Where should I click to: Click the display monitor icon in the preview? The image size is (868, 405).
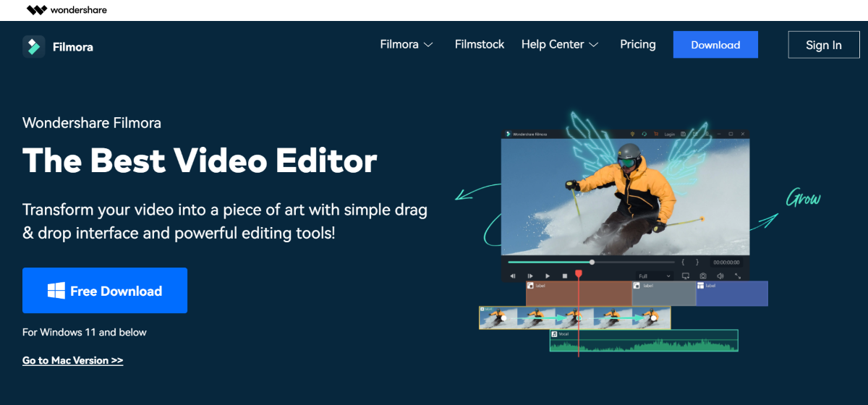click(686, 276)
